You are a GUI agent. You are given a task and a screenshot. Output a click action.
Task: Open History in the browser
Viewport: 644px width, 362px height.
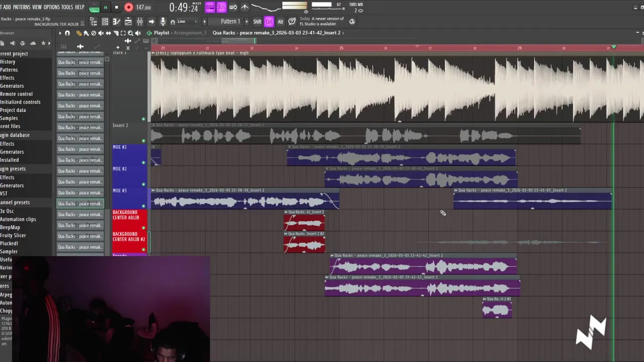tap(8, 62)
